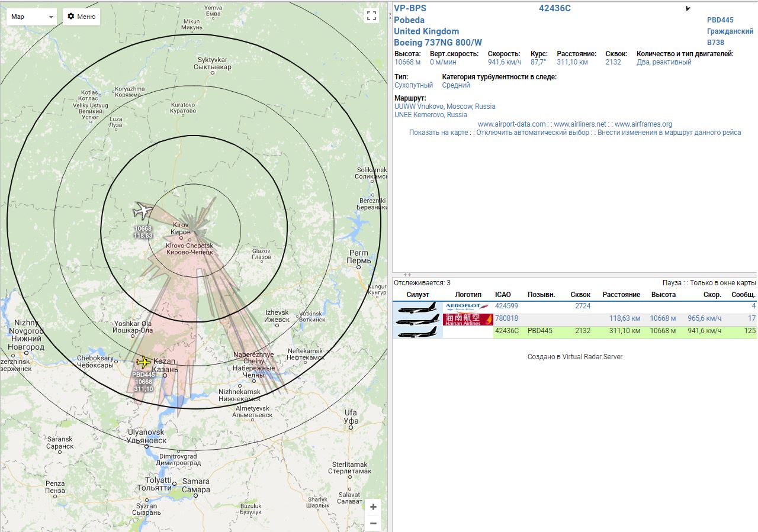Open the Меню settings button

[x=81, y=17]
